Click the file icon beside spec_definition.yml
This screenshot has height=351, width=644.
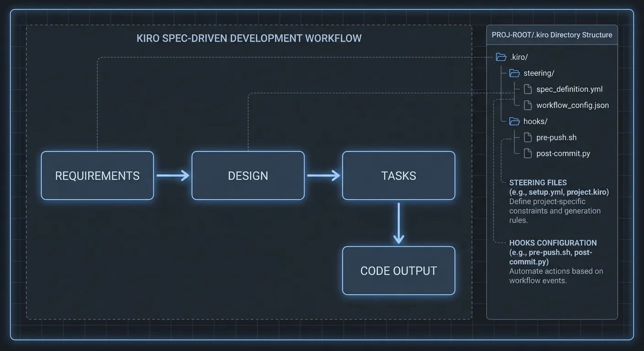pos(528,89)
